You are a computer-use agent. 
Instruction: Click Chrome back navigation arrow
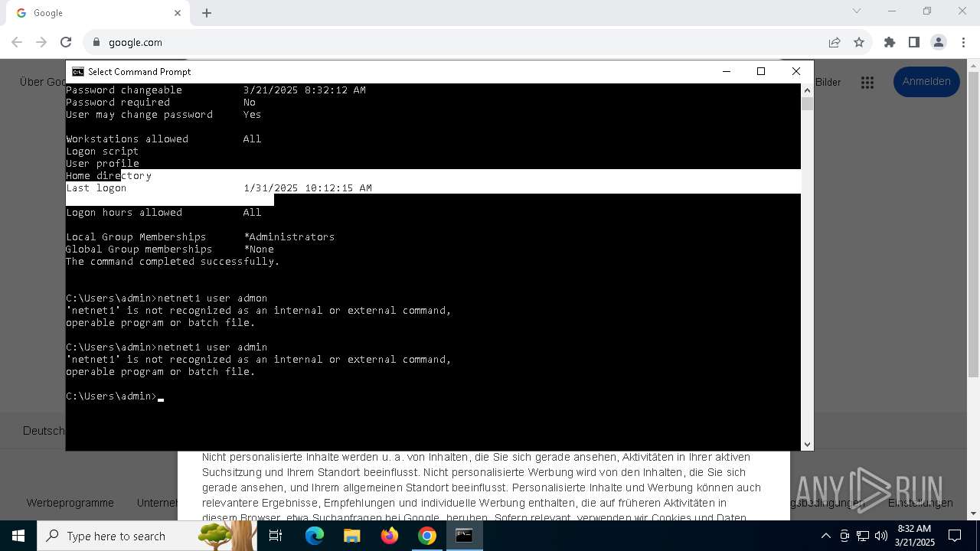click(x=17, y=42)
